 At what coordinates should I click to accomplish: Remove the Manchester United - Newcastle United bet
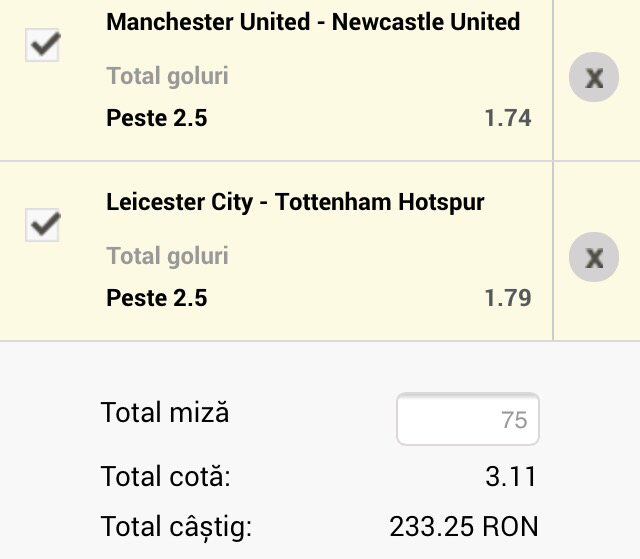click(594, 77)
